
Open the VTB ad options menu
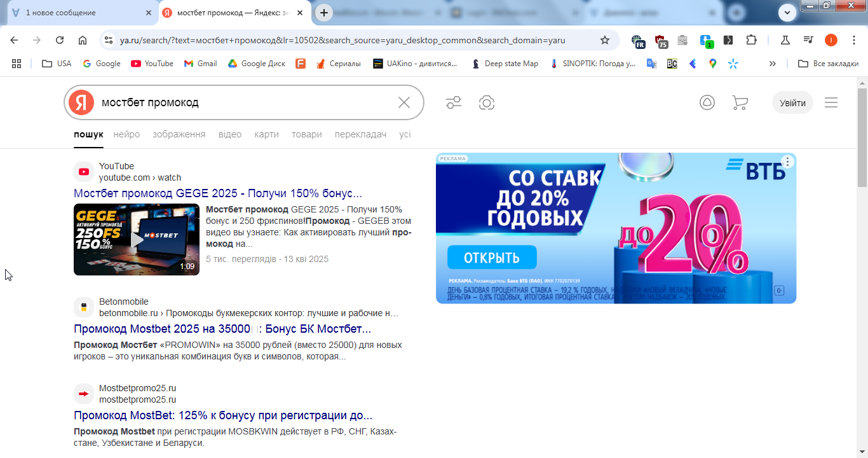(x=788, y=162)
